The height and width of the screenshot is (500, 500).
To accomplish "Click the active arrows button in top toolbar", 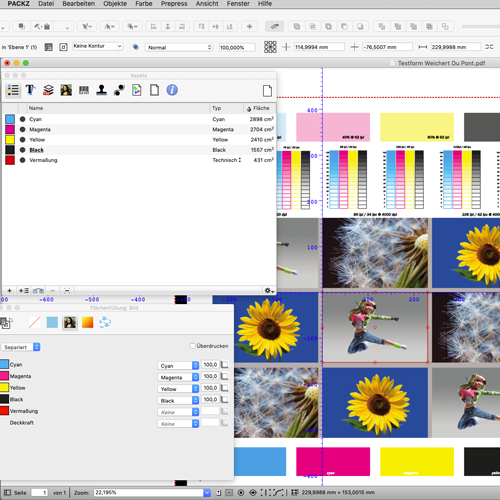I will tap(274, 26).
